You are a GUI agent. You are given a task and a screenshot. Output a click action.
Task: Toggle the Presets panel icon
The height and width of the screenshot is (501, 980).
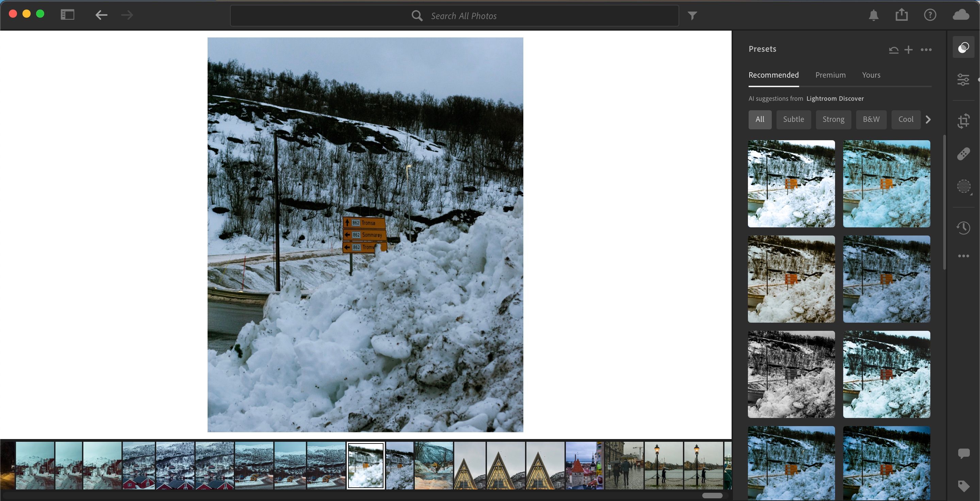click(x=963, y=48)
